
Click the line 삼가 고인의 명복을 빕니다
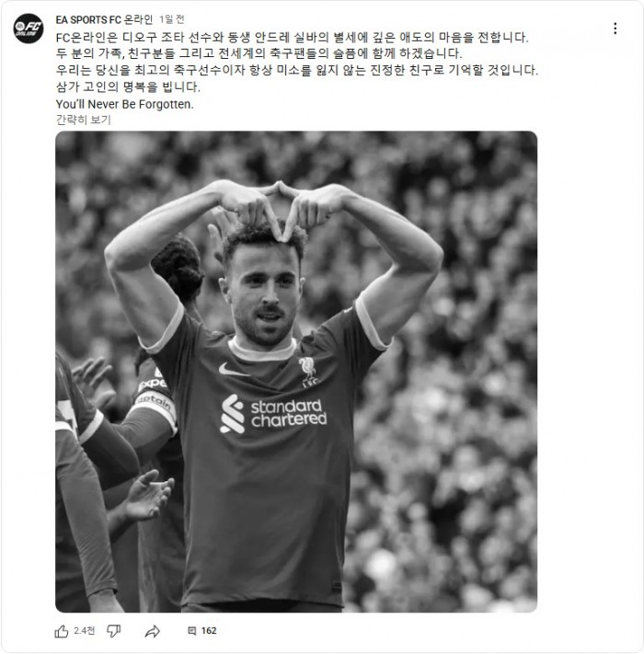pos(128,86)
